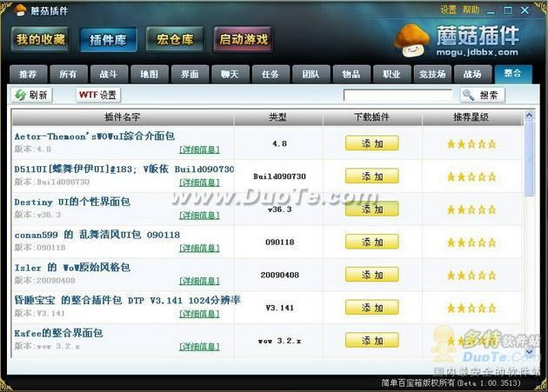Image resolution: width=548 pixels, height=392 pixels.
Task: Click the 刷新 refresh button
Action: tap(31, 95)
